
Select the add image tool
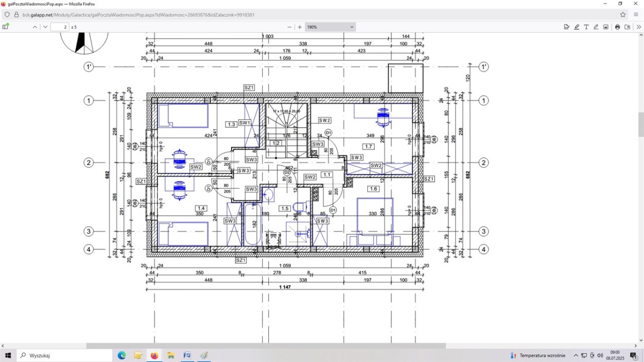click(x=606, y=27)
